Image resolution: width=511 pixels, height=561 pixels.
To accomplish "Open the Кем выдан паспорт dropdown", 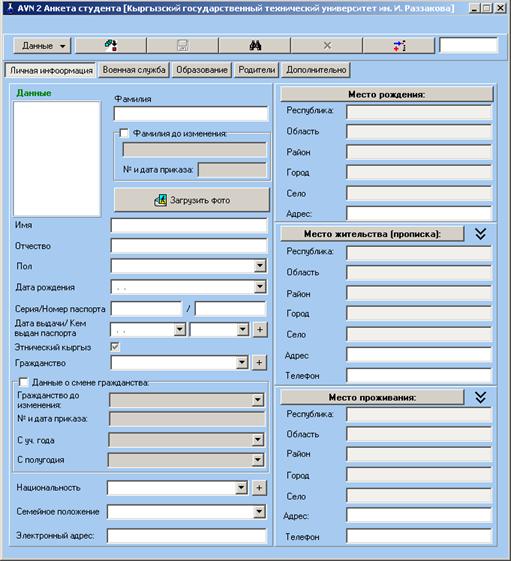I will [243, 329].
